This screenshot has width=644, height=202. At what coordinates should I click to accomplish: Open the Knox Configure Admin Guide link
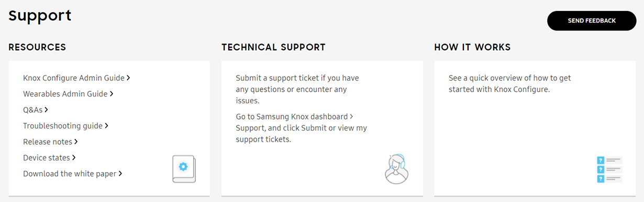click(76, 78)
